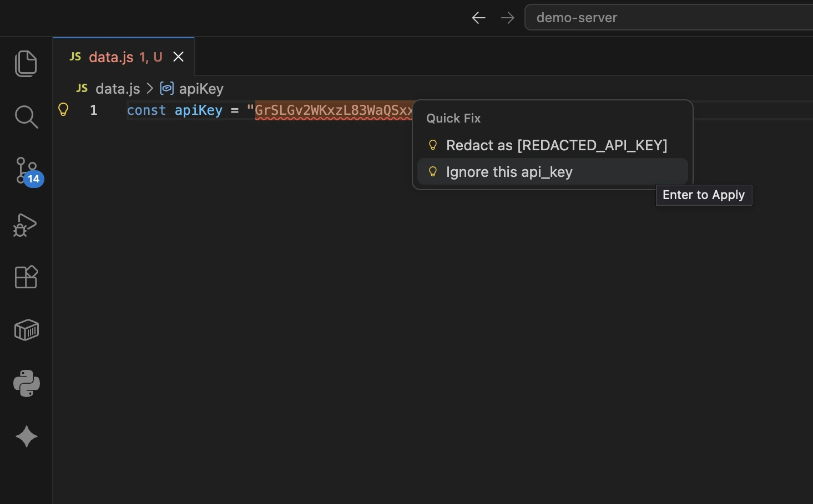This screenshot has width=813, height=504.
Task: Click the demo-server command center search box
Action: (666, 18)
